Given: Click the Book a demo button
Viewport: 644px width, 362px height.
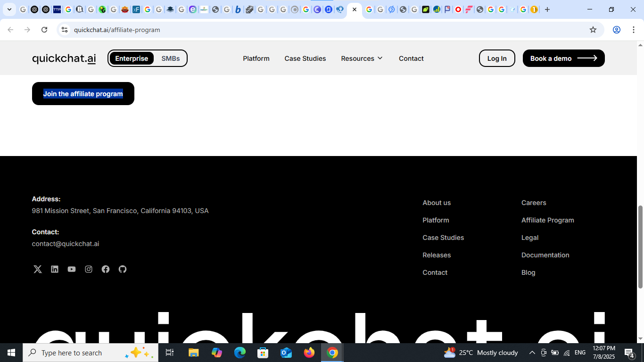Looking at the screenshot, I should pos(563,58).
